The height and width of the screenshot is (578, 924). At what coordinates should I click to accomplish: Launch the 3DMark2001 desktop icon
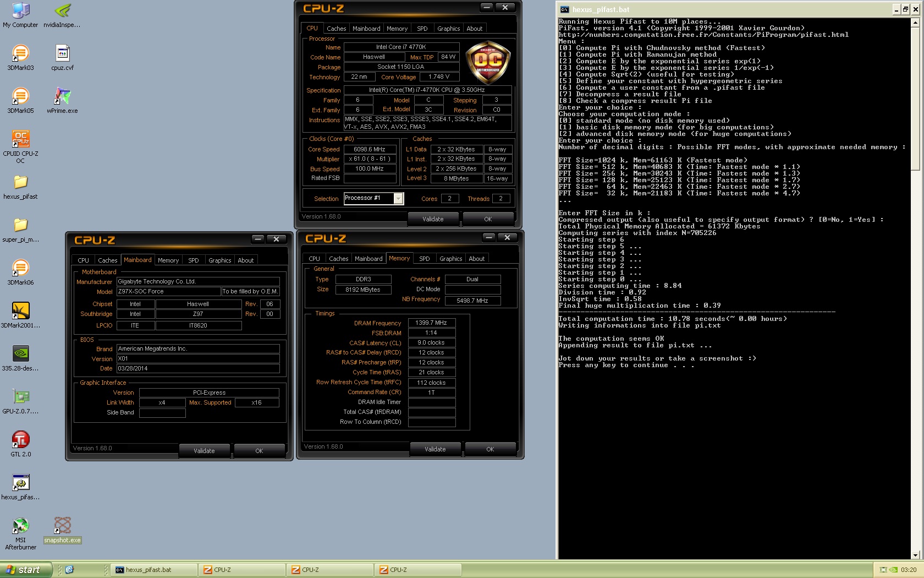coord(20,315)
